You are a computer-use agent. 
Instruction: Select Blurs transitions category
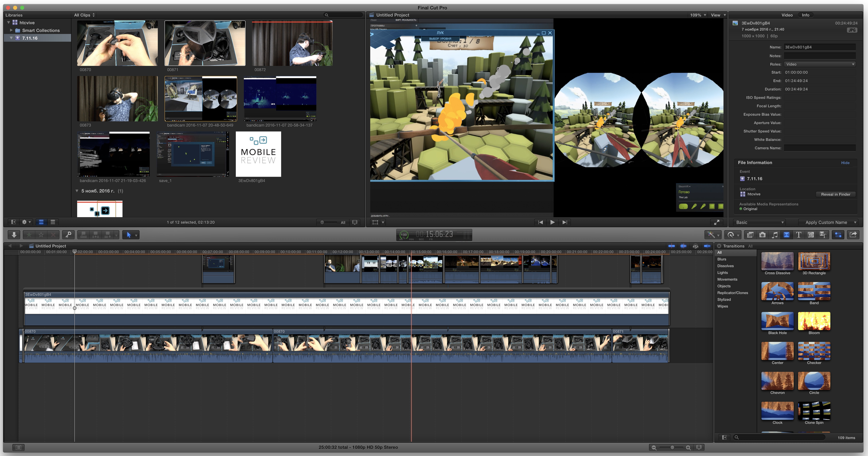(722, 259)
